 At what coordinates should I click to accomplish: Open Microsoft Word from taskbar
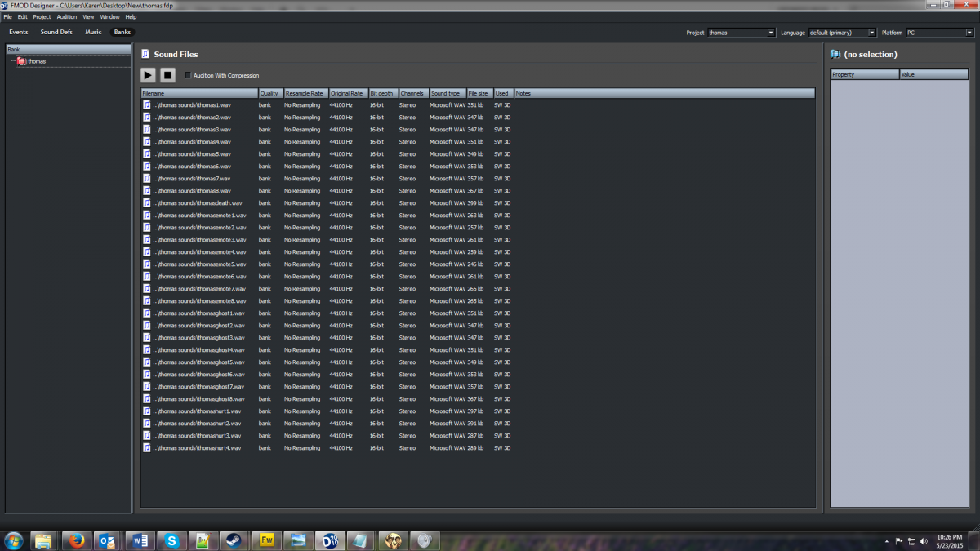point(140,540)
